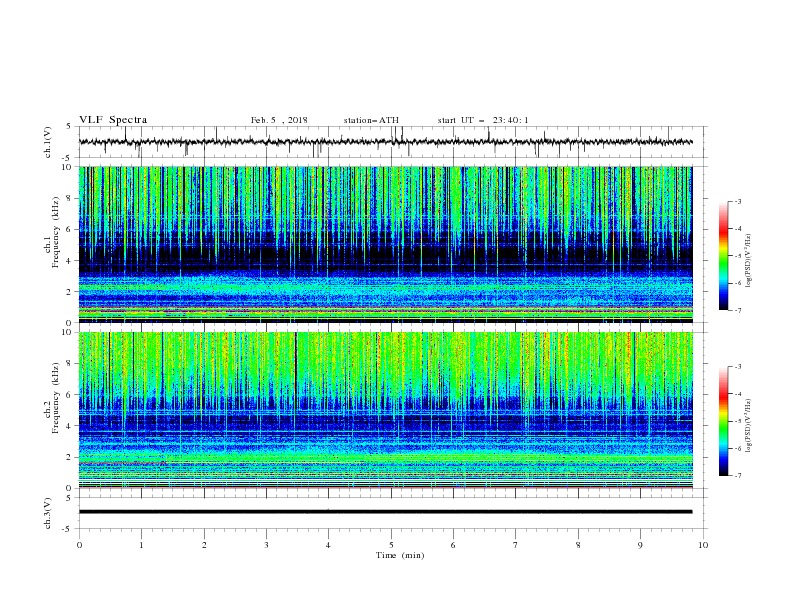
Task: Click the 'ch.1(V)' waveform axis label
Action: [x=48, y=142]
